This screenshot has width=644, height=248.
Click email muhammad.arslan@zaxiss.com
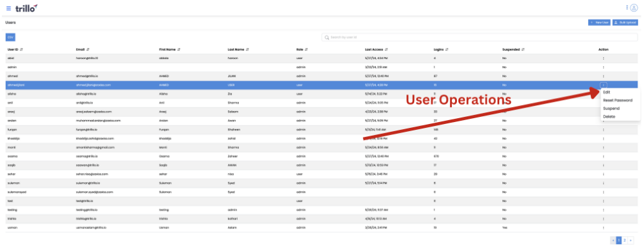pos(98,121)
